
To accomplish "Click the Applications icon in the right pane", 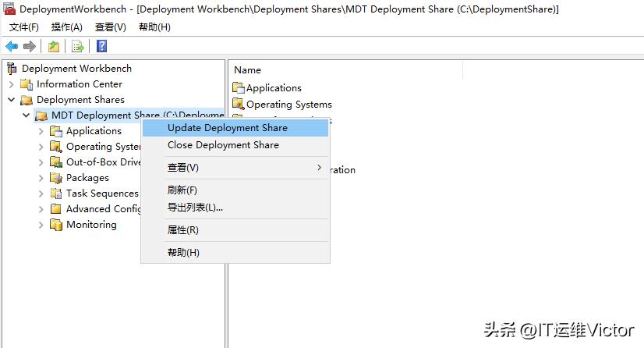I will coord(239,87).
